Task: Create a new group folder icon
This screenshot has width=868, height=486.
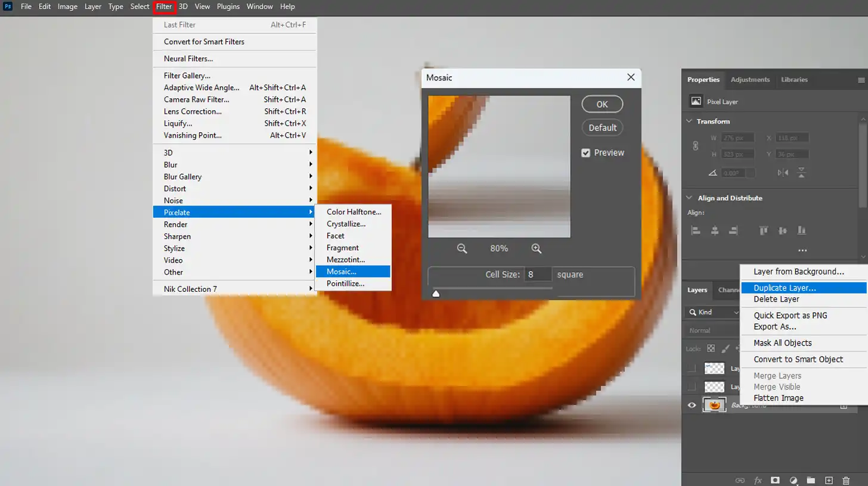Action: [x=811, y=480]
